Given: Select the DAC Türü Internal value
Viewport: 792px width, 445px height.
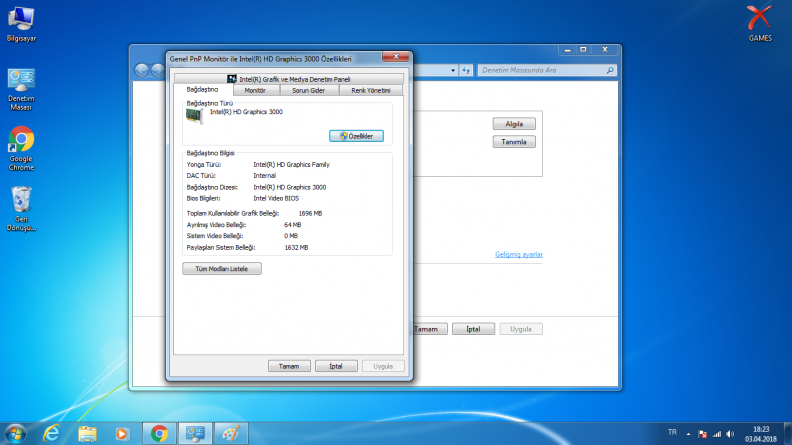Looking at the screenshot, I should tap(264, 176).
